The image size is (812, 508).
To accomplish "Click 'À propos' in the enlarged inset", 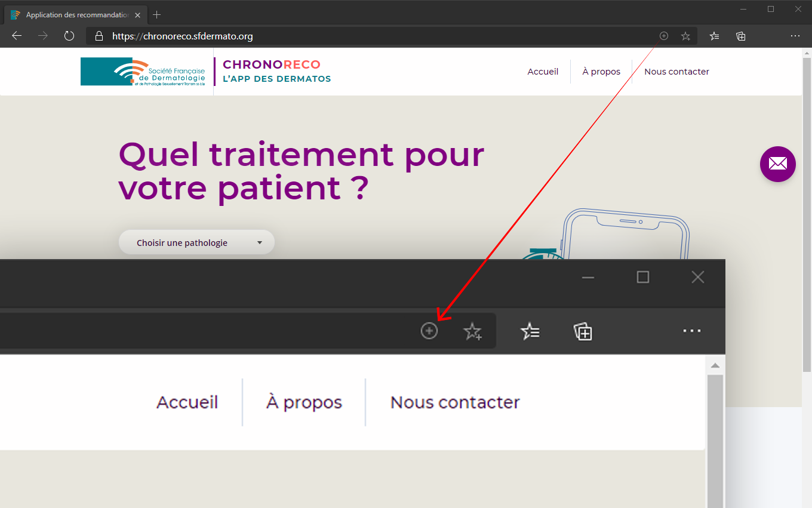I will [304, 402].
